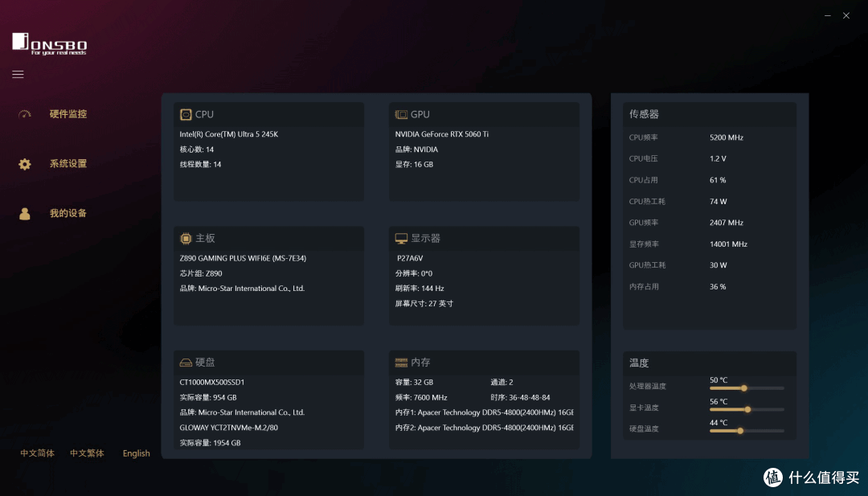Click the CT1000MX500SSD1 disk name
Viewport: 868px width, 496px height.
pyautogui.click(x=212, y=383)
